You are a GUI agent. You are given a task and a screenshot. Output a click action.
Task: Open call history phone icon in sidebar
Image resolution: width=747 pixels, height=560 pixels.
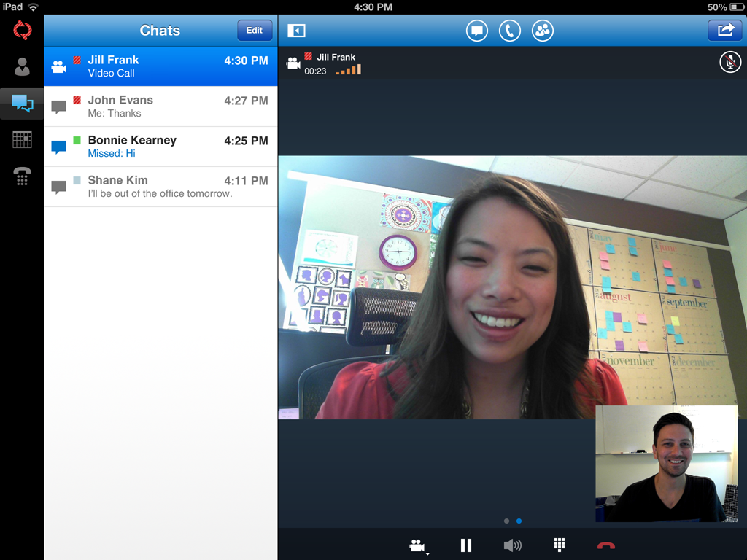[x=21, y=176]
